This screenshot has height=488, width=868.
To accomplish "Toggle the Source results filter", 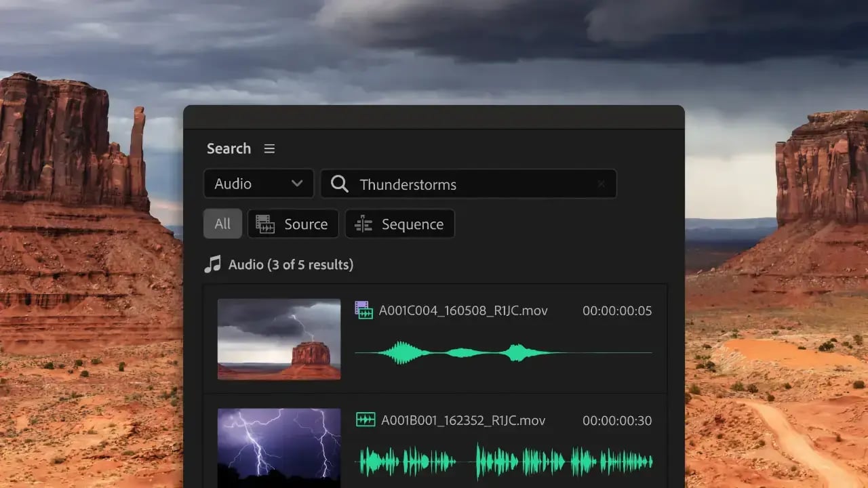I will [x=293, y=224].
